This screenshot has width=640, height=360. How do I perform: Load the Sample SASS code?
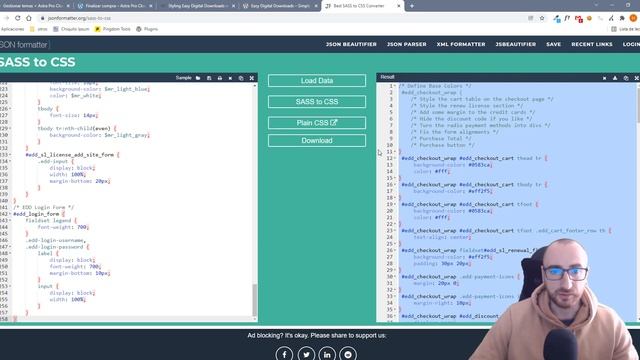(183, 78)
